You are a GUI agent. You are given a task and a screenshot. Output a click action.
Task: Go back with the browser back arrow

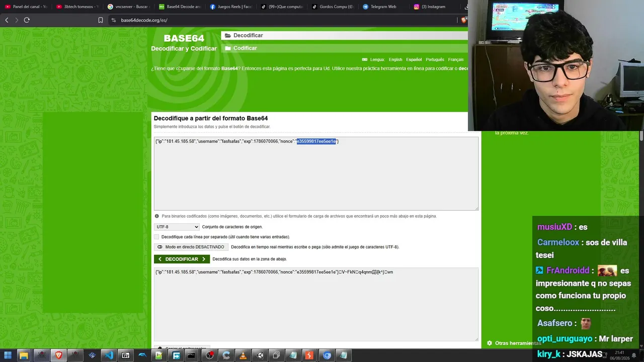7,20
